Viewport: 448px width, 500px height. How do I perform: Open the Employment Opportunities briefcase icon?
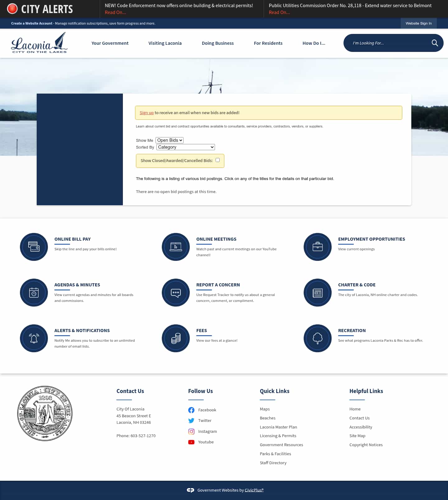[x=318, y=247]
